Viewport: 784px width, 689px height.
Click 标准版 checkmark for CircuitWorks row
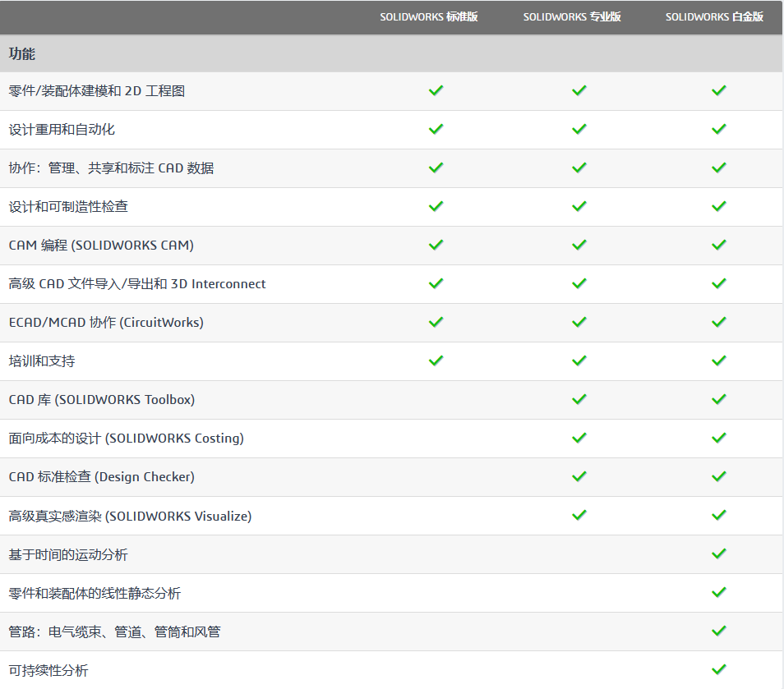pyautogui.click(x=436, y=322)
